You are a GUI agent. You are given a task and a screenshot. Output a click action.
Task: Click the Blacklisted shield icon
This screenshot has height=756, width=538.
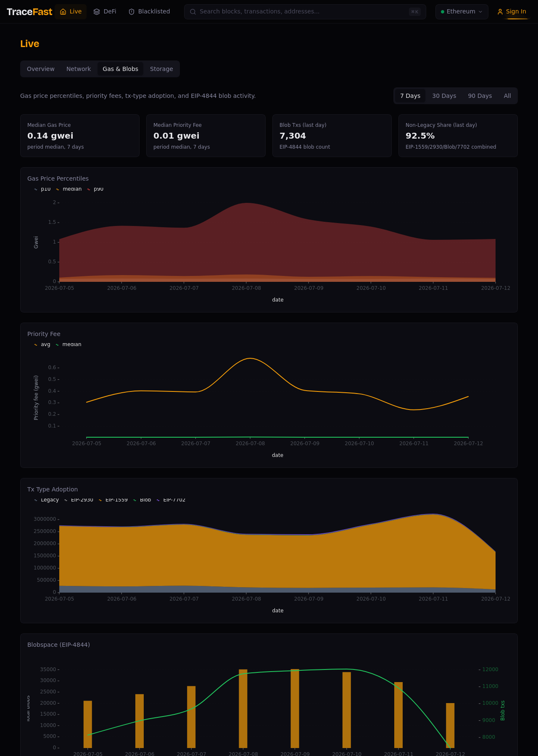click(x=132, y=12)
